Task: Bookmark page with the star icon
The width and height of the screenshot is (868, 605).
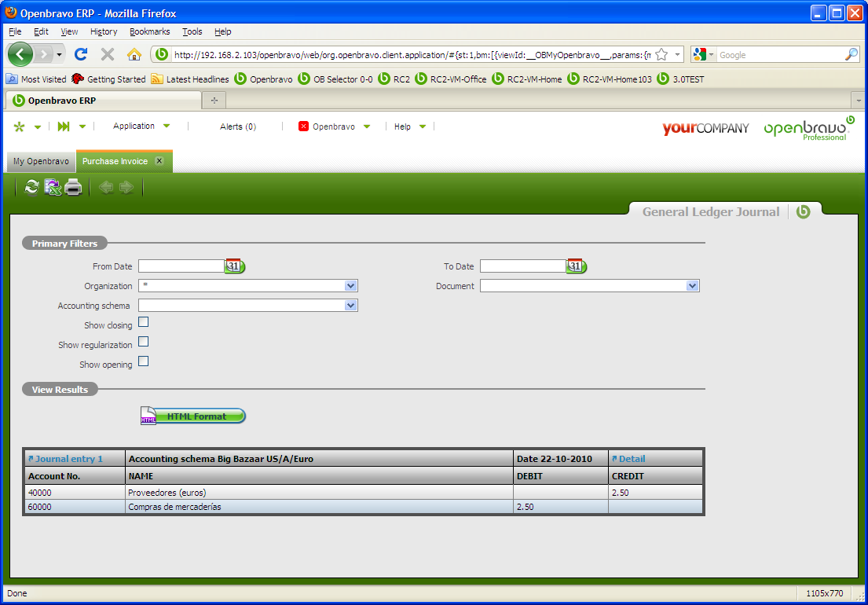Action: [x=661, y=54]
